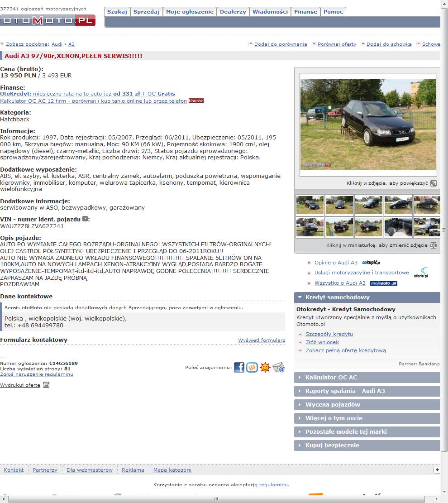Open the Partnerzy footer link

click(x=45, y=470)
